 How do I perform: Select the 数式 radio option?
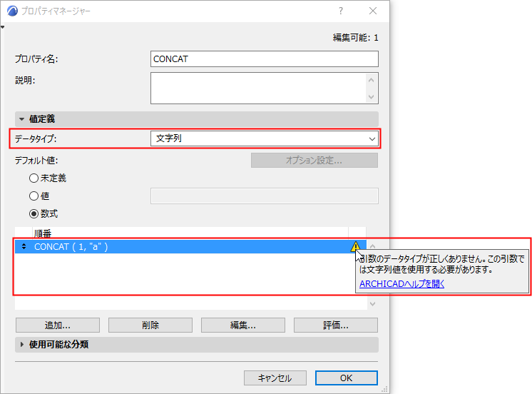(34, 213)
